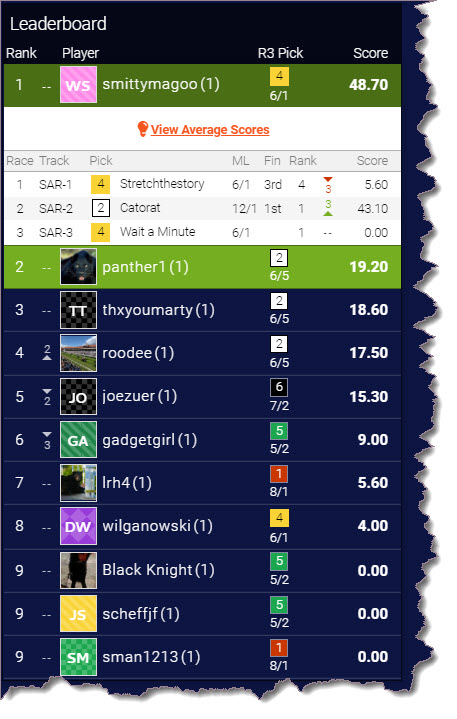457x719 pixels.
Task: Click wilganowski's purple DW avatar
Action: point(78,526)
